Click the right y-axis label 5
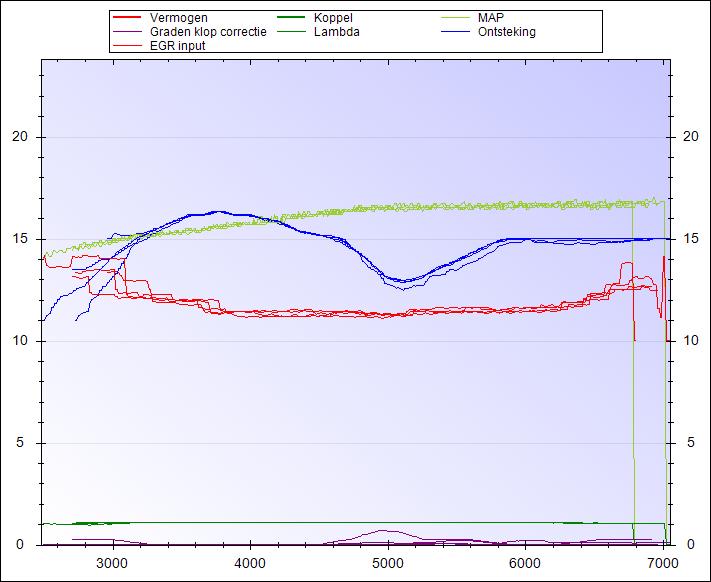The width and height of the screenshot is (711, 582). click(691, 442)
